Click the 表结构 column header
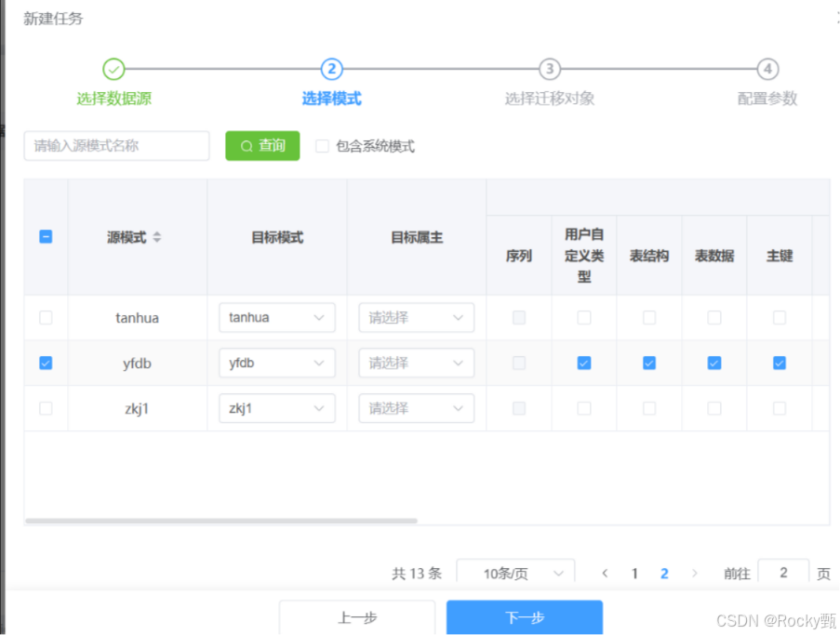This screenshot has width=840, height=635. point(649,256)
